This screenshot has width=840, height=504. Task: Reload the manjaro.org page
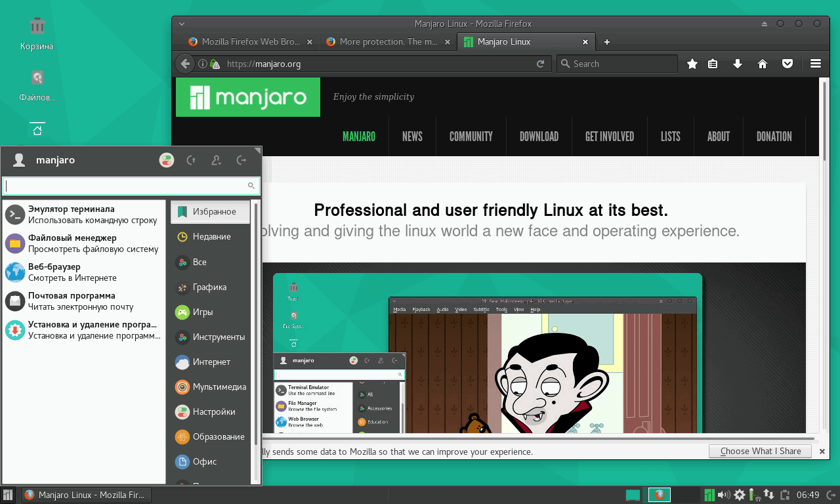point(541,64)
